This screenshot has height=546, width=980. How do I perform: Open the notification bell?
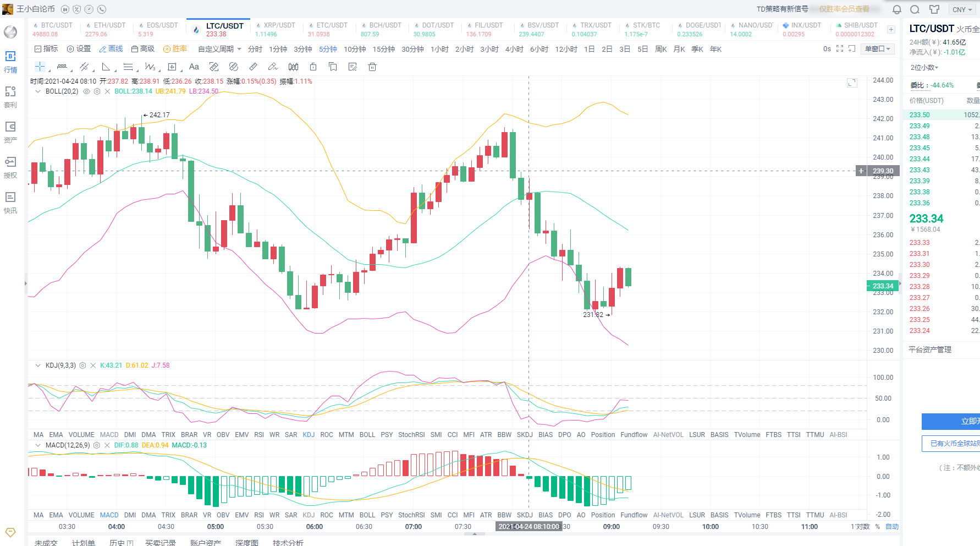pyautogui.click(x=896, y=9)
